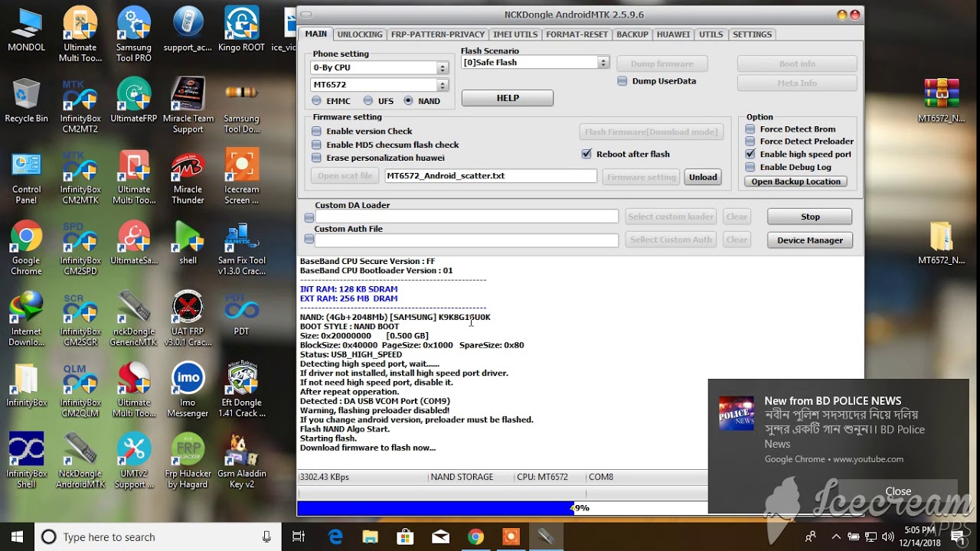The width and height of the screenshot is (980, 551).
Task: Launch Frp HiJacker by Hagard
Action: 188,461
